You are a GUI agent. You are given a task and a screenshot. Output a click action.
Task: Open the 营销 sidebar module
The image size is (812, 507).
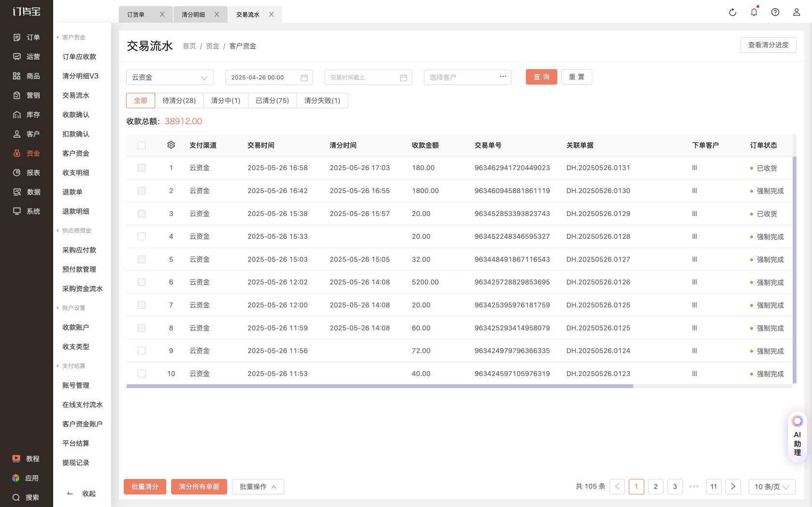pyautogui.click(x=27, y=95)
